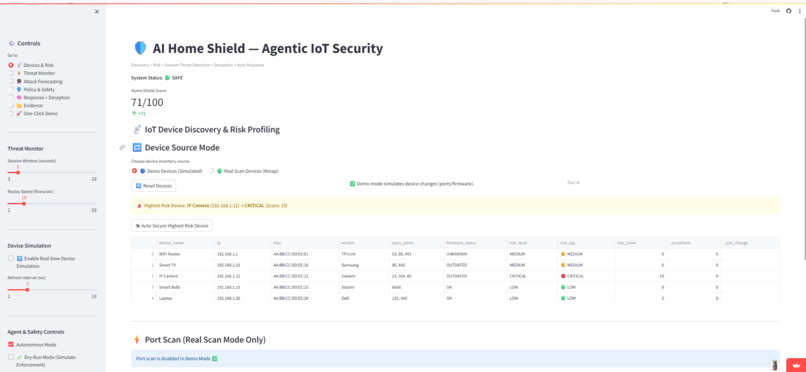Choose Real Scan Devices (Nmap) source
806x372 pixels.
tap(244, 171)
